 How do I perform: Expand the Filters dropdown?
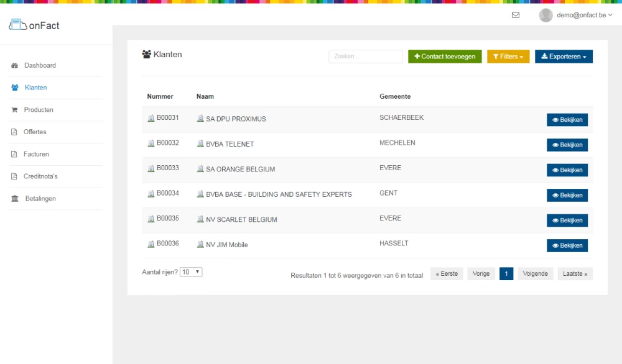click(x=508, y=57)
